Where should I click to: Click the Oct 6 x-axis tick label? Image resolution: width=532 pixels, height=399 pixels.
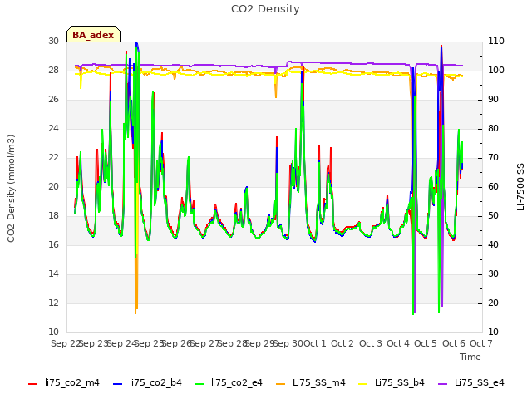(454, 343)
